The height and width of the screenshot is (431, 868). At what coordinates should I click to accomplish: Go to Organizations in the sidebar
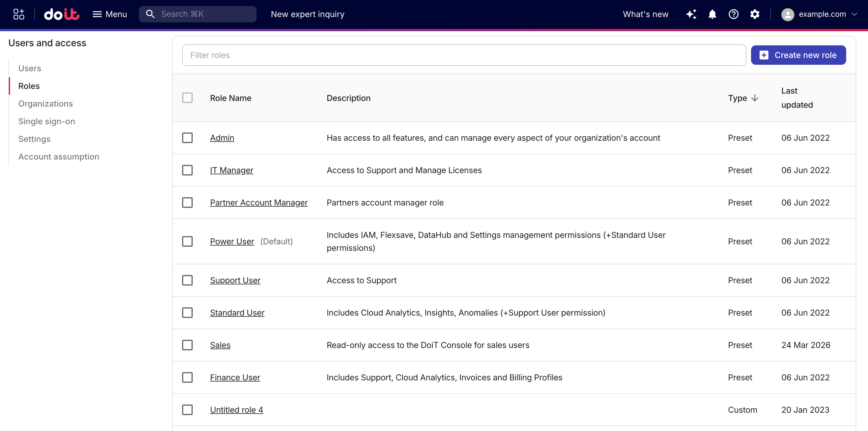(45, 104)
